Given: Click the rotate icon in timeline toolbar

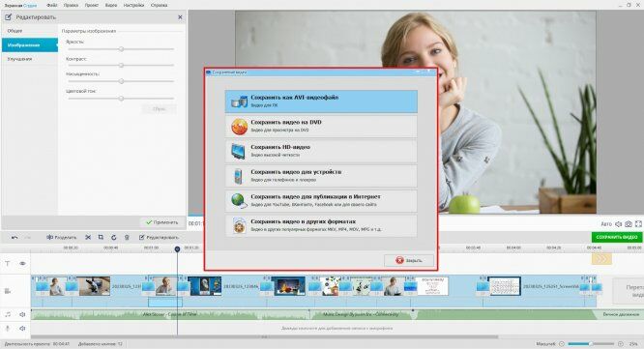Looking at the screenshot, I should pos(114,237).
